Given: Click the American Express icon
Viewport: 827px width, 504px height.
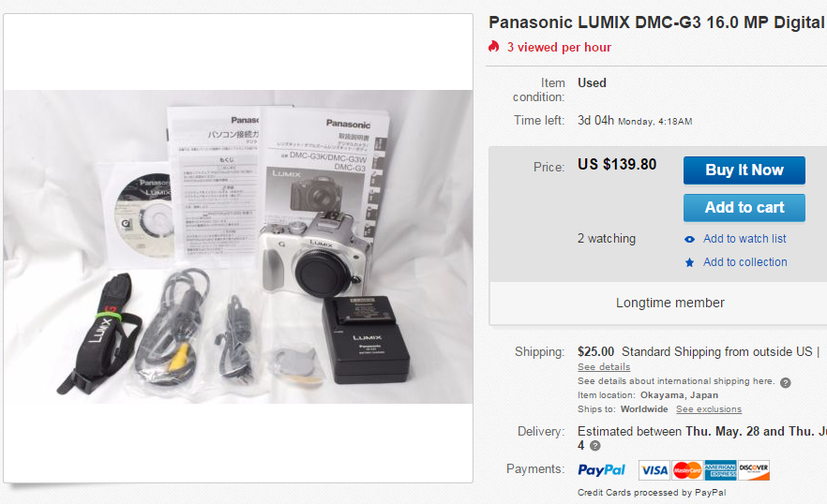Looking at the screenshot, I should pos(720,470).
